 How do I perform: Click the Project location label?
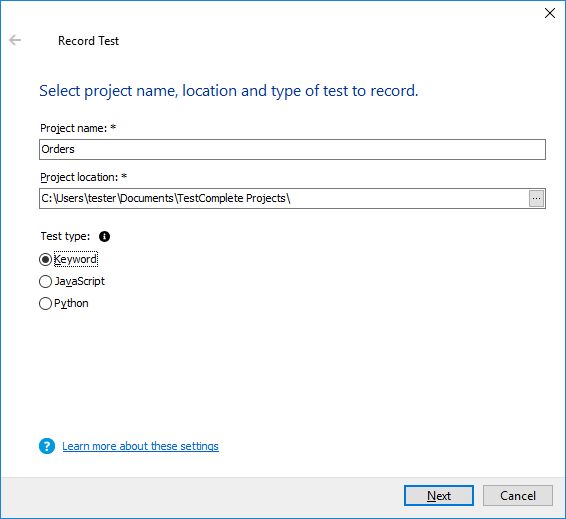click(x=83, y=177)
